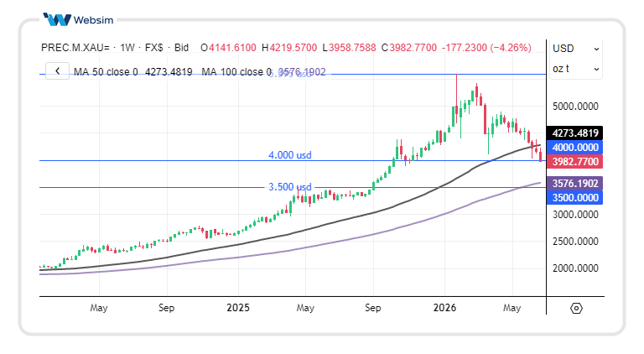644x354 pixels.
Task: Open the USD currency dropdown
Action: click(576, 49)
